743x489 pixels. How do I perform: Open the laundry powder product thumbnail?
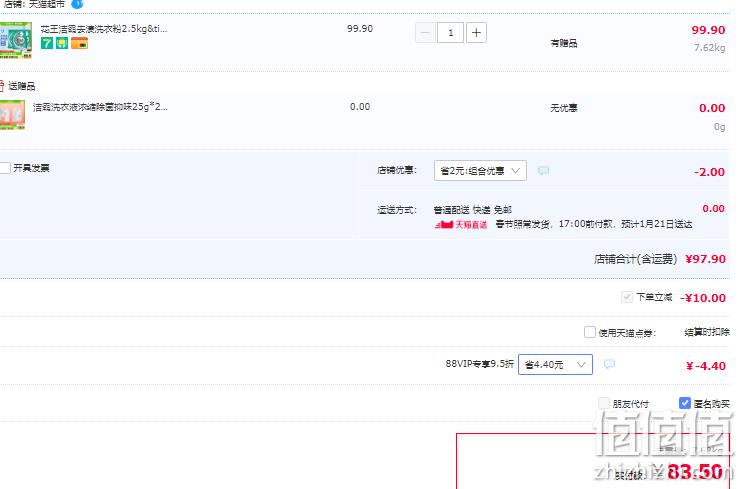pos(16,40)
